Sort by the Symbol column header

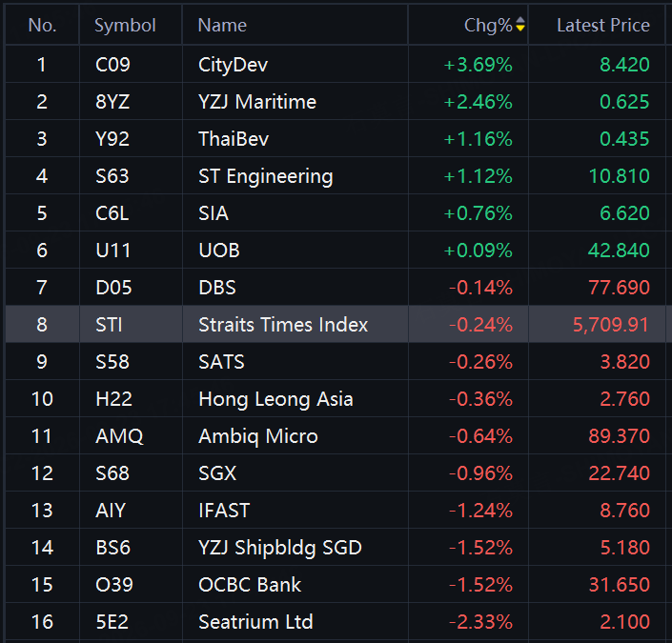click(125, 26)
